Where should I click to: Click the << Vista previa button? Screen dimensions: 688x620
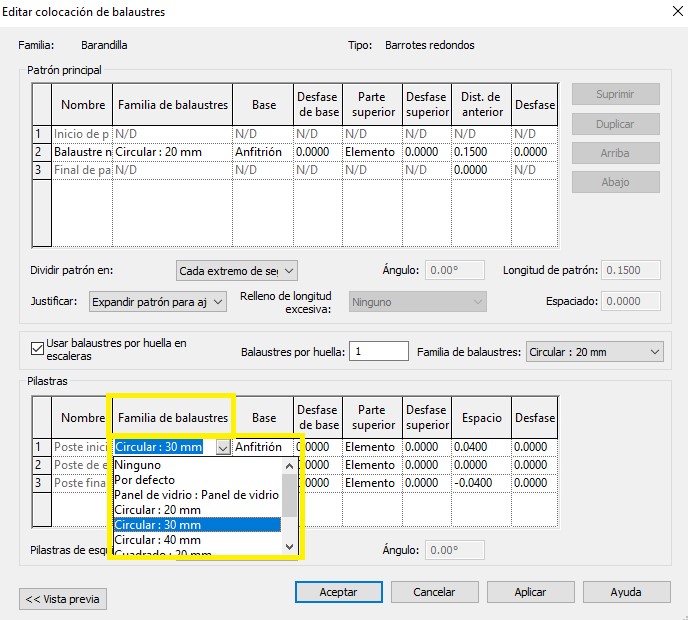(63, 599)
